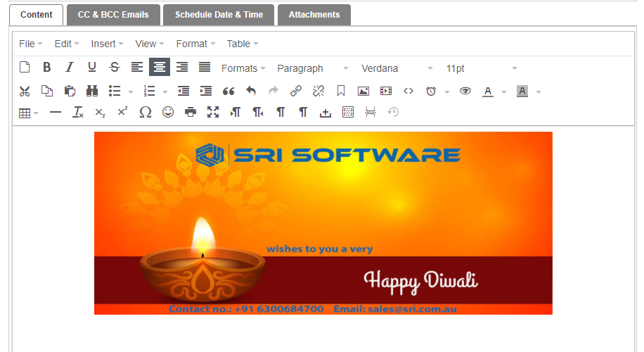644x352 pixels.
Task: Click the emoticons smiley icon
Action: click(x=168, y=112)
